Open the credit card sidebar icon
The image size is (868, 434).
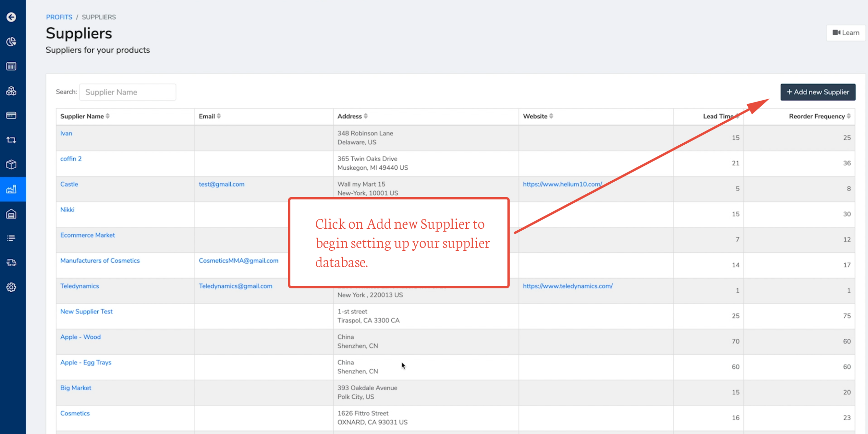(x=11, y=116)
